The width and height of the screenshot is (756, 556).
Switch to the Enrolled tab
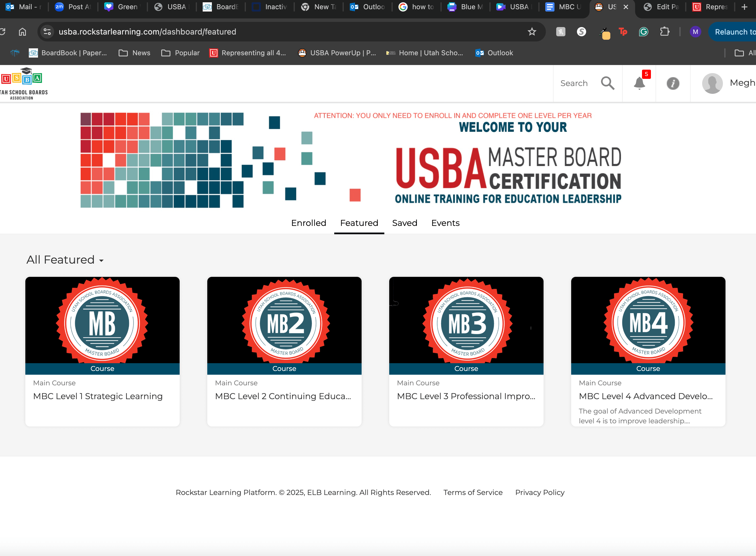(x=308, y=223)
